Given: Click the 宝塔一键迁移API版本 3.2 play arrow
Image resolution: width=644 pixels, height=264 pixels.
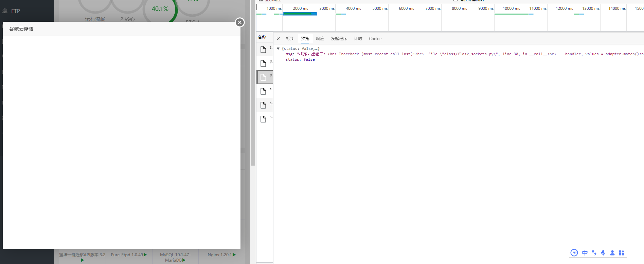Looking at the screenshot, I should (x=82, y=260).
